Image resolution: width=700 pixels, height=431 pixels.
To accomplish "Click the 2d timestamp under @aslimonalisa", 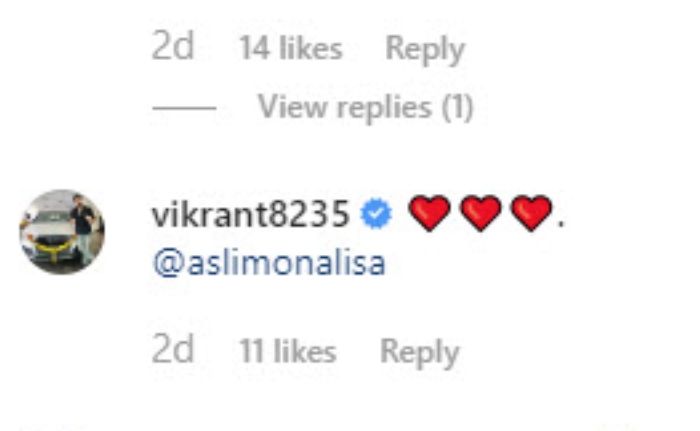I will 173,349.
